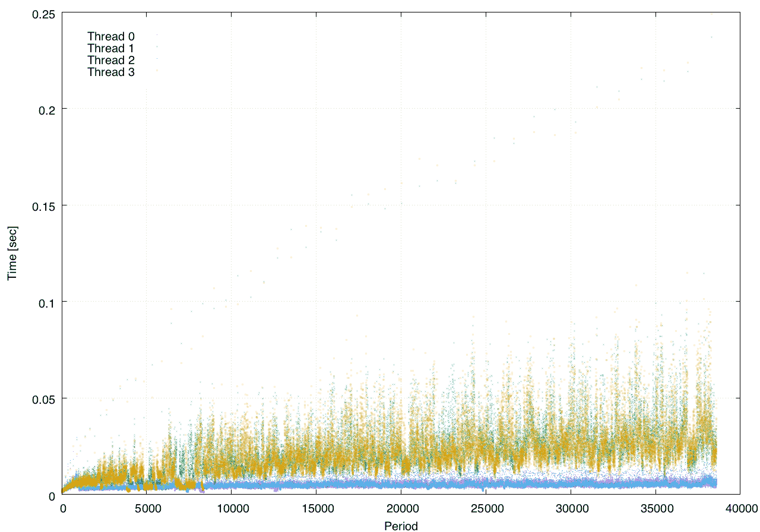The image size is (760, 532).
Task: Click y-axis tick label 0.15
Action: 43,205
